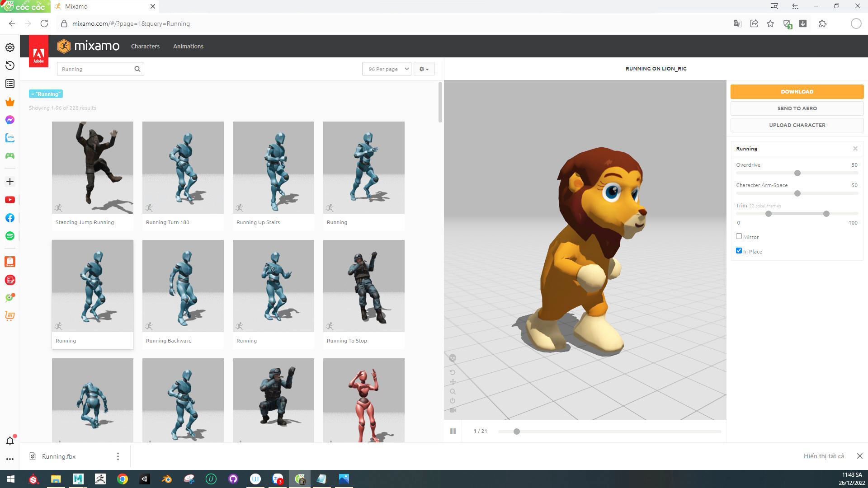Close the Running animation settings panel

pos(855,149)
